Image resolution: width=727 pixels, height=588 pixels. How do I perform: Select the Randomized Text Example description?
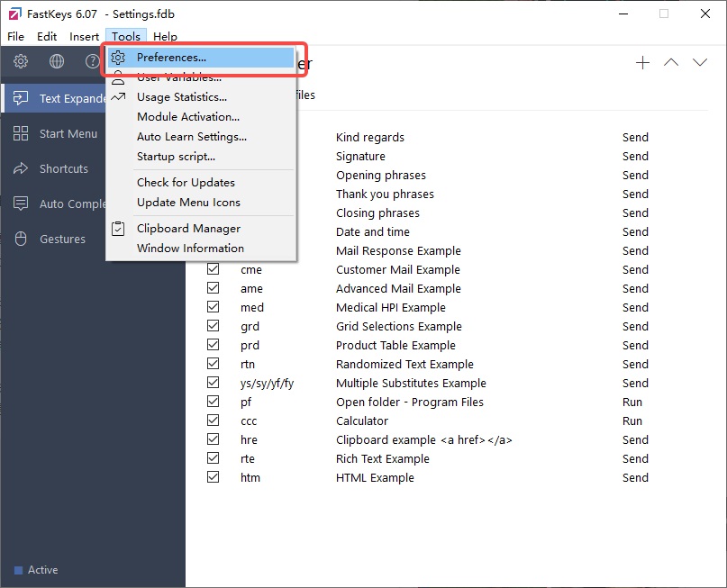pos(404,364)
